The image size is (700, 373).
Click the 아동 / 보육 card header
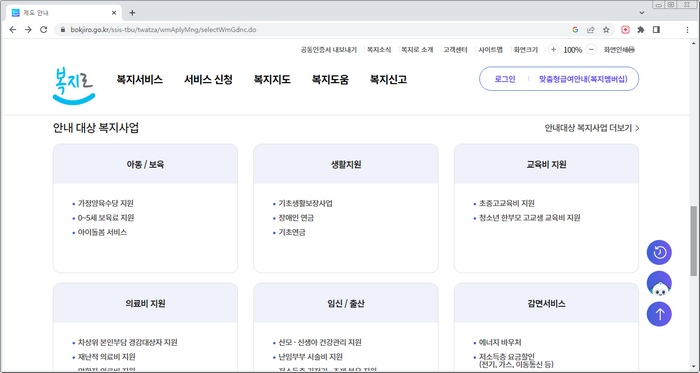tap(145, 164)
